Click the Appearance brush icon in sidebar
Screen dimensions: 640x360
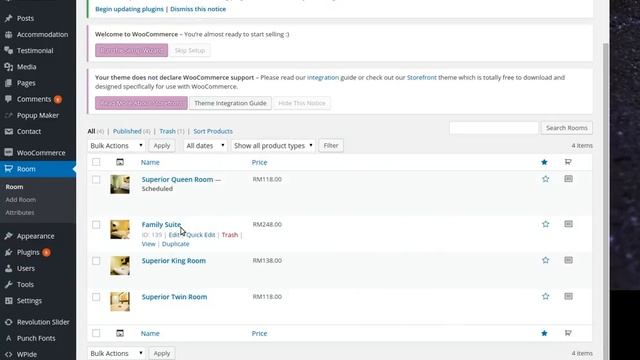(9, 236)
